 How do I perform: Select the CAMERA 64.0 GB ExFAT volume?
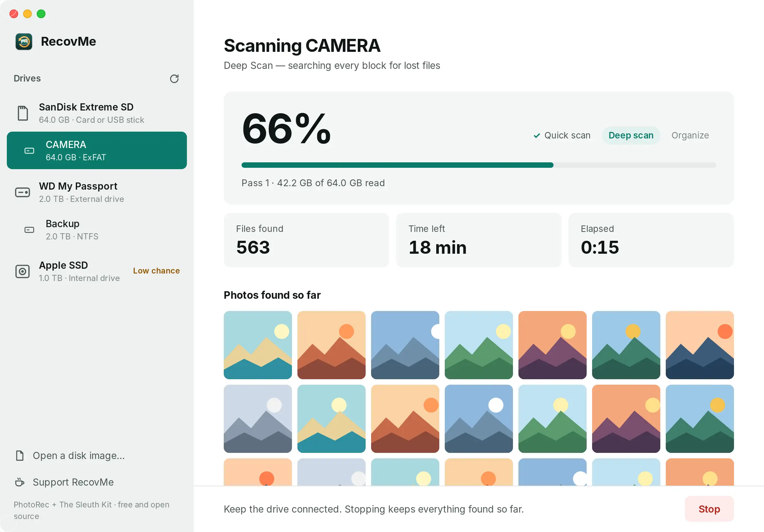pyautogui.click(x=97, y=150)
